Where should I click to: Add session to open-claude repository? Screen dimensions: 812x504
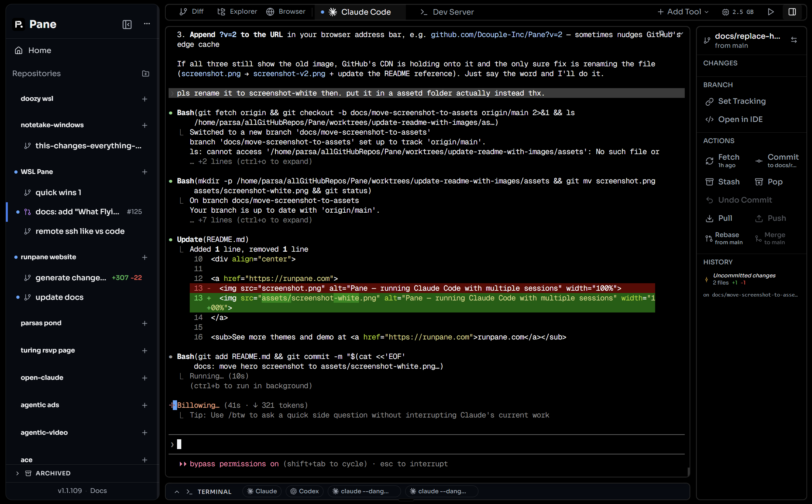click(145, 378)
